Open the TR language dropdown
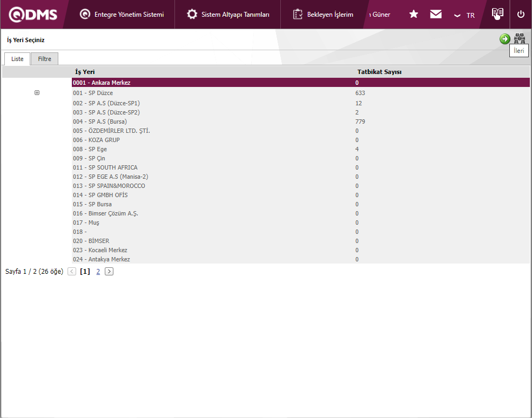The image size is (532, 418). click(464, 15)
